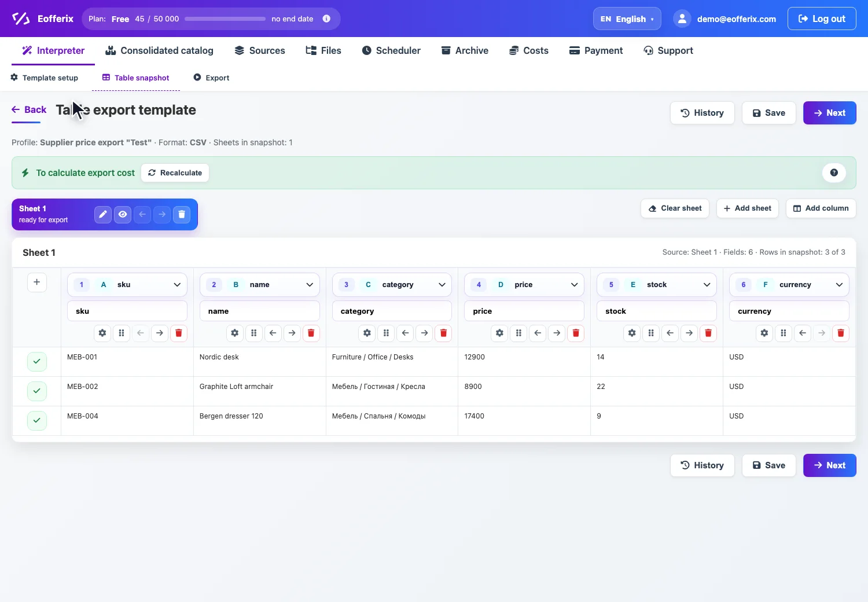868x602 pixels.
Task: Delete the price column
Action: [576, 333]
